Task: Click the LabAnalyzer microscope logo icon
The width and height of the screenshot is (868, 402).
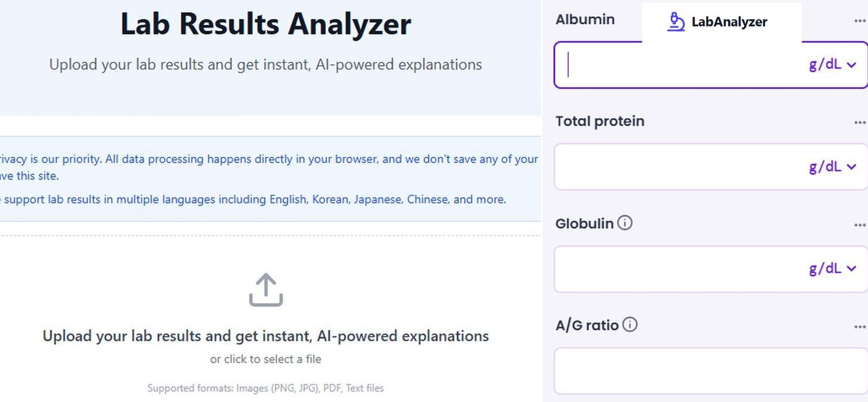Action: [x=676, y=22]
